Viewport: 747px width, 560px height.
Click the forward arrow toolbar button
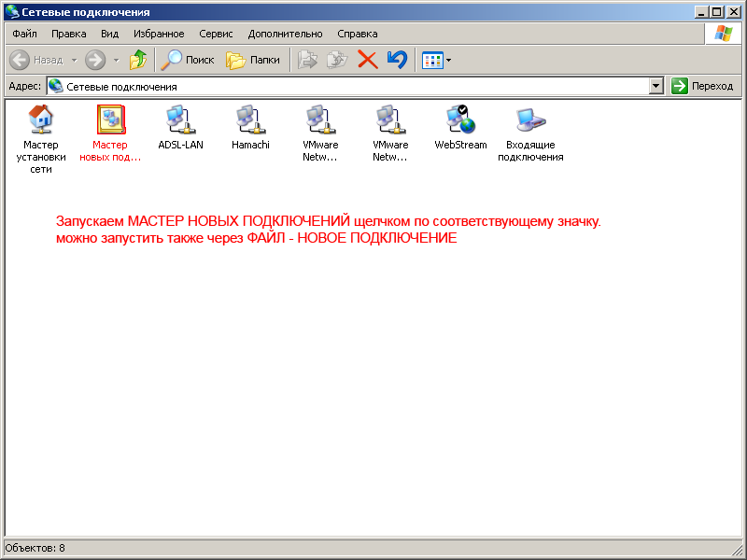95,60
